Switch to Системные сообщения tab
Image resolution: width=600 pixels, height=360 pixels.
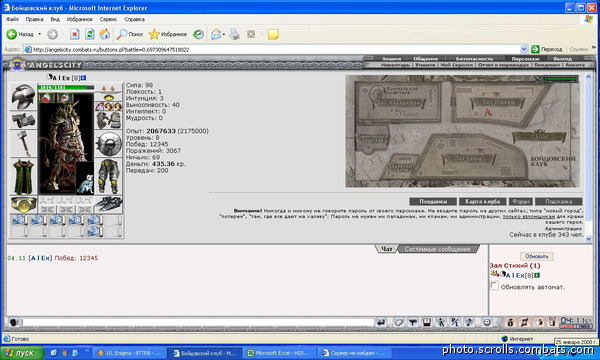point(437,249)
